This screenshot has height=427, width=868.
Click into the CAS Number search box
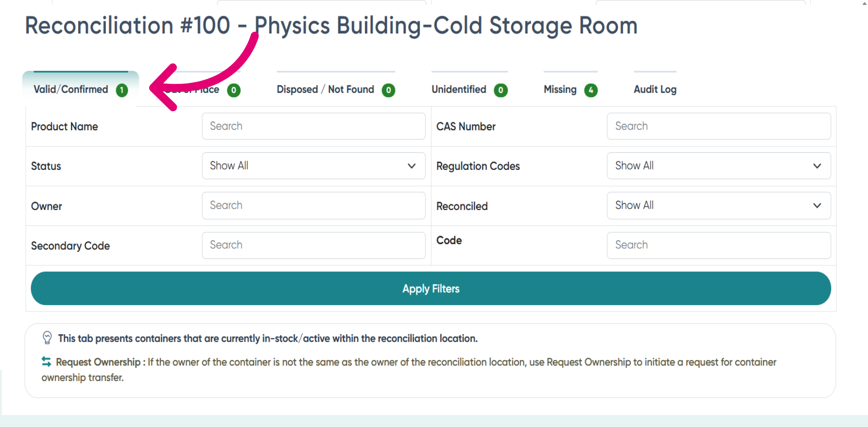[719, 126]
